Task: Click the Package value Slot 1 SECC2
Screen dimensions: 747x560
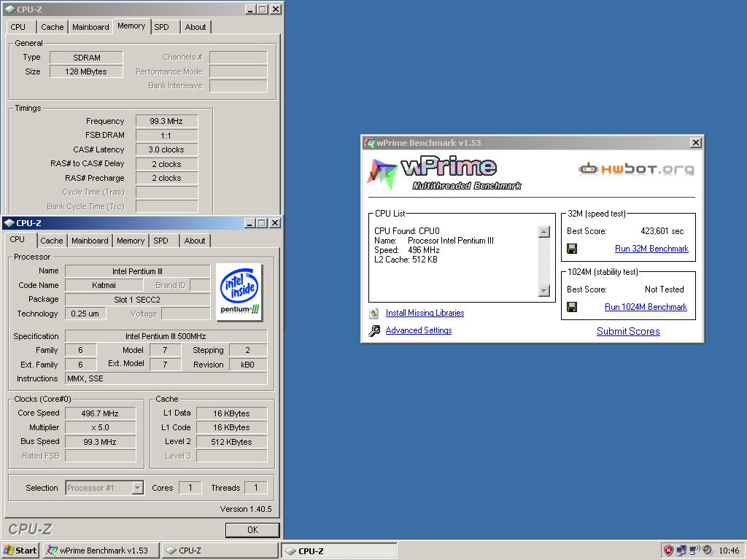Action: pos(137,300)
